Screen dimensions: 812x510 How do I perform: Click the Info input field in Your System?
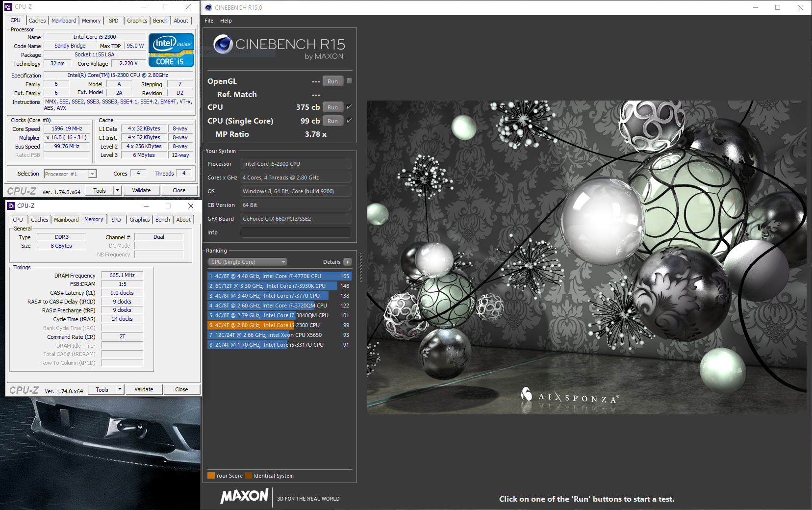pyautogui.click(x=296, y=232)
